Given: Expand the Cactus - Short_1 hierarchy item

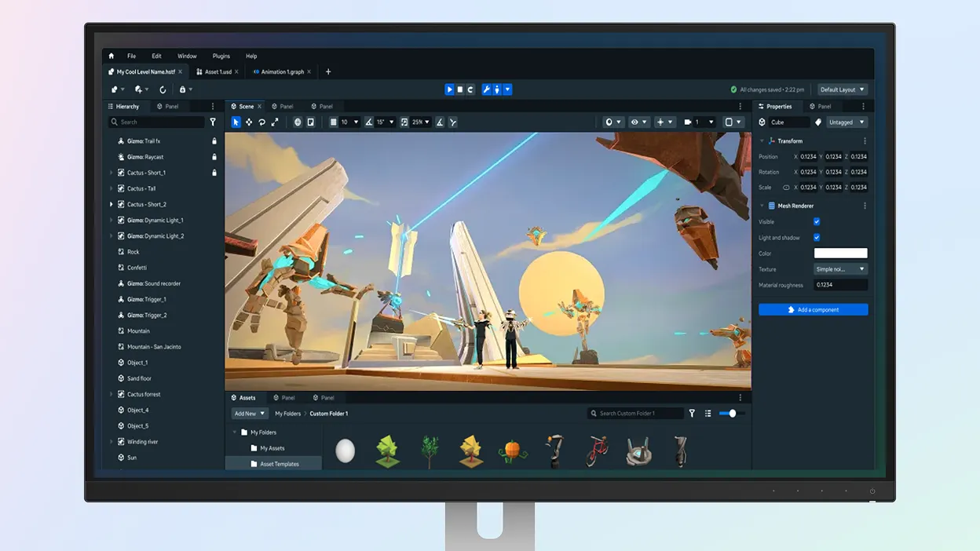Looking at the screenshot, I should [110, 173].
